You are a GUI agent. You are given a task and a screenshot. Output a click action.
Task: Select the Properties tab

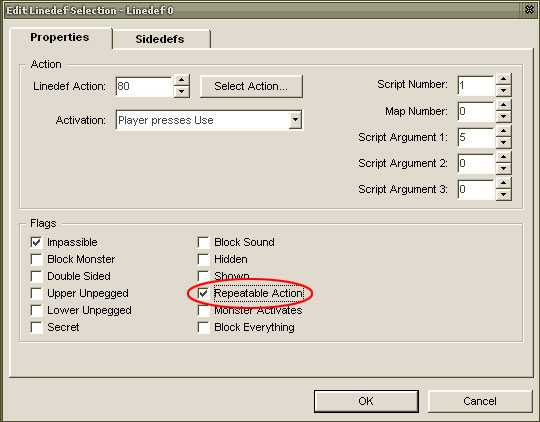pos(60,37)
